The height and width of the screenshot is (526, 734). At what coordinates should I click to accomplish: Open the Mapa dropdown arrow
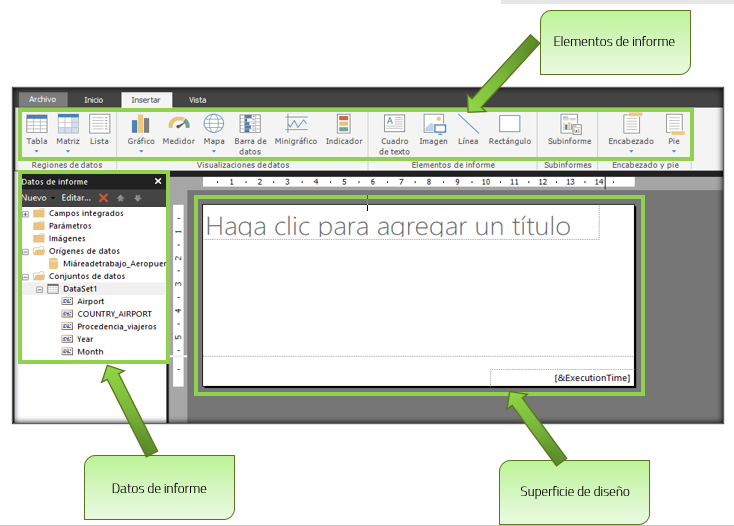pos(214,151)
